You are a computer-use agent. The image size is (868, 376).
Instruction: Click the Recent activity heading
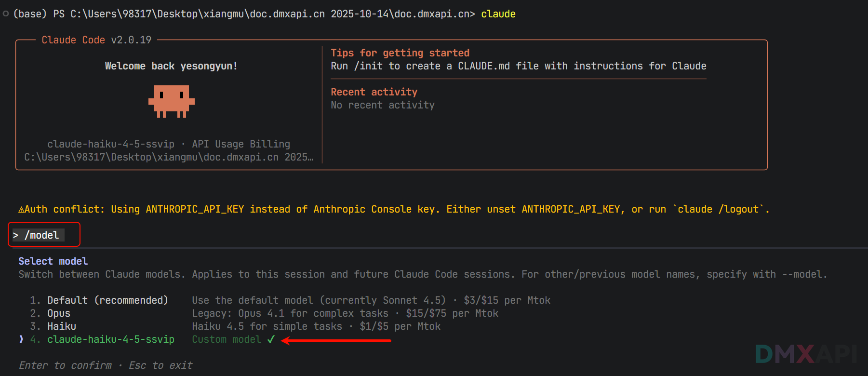(x=374, y=92)
